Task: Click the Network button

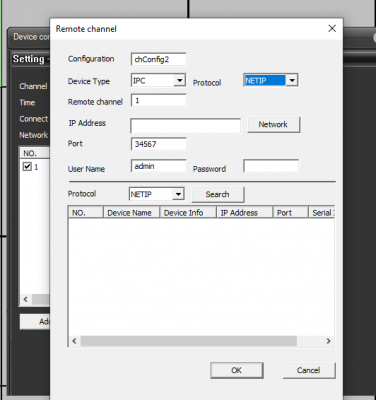Action: click(x=273, y=125)
